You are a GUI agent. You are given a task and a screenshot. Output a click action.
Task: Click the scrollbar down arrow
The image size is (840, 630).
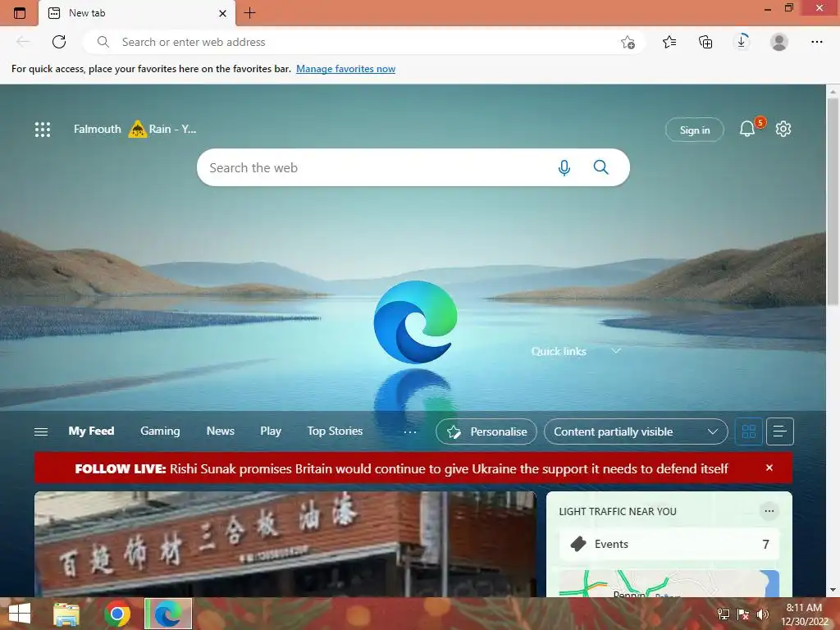[x=833, y=590]
